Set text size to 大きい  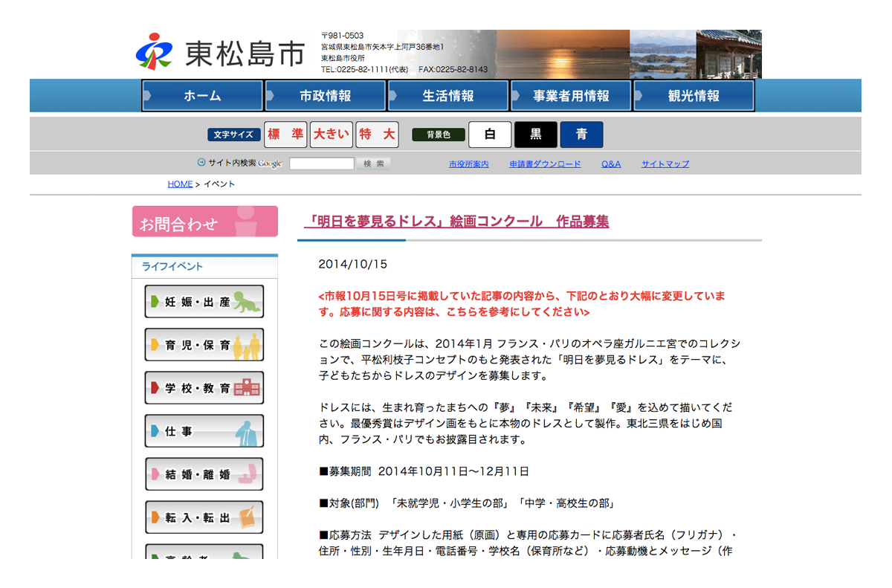[331, 135]
